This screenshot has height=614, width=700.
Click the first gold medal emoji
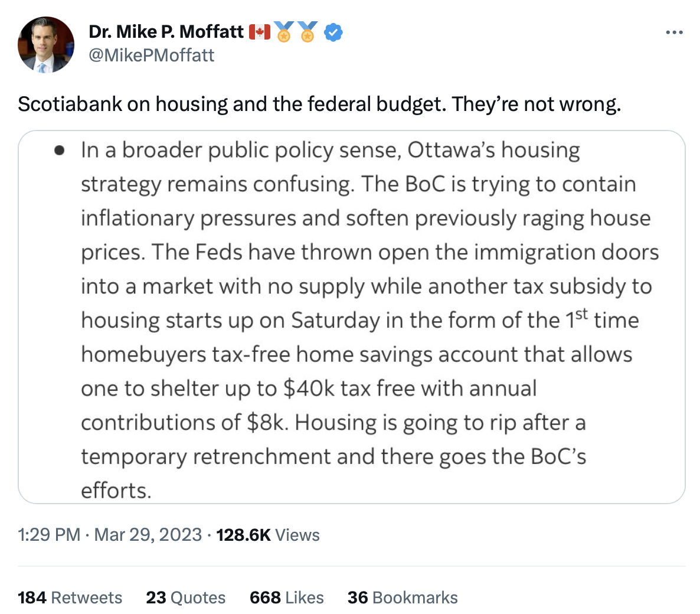pyautogui.click(x=284, y=32)
